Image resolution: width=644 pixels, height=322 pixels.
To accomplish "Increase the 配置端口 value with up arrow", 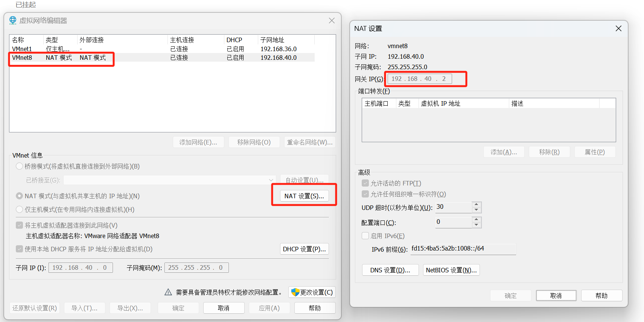I will 477,219.
